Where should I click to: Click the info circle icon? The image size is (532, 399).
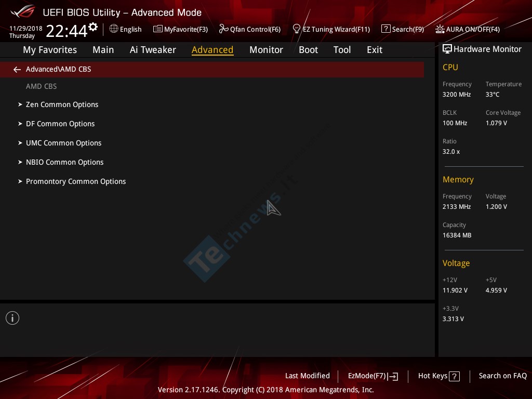coord(12,318)
